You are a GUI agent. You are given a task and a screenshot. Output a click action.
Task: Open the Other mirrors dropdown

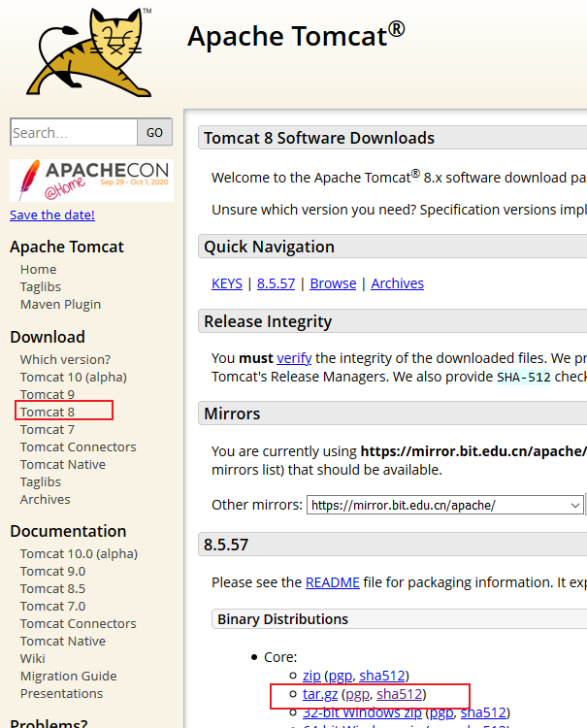point(445,505)
